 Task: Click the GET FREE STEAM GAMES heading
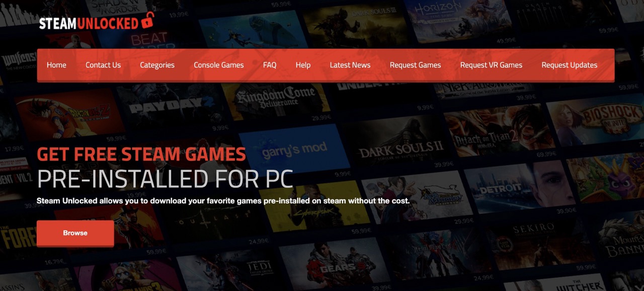[x=141, y=154]
